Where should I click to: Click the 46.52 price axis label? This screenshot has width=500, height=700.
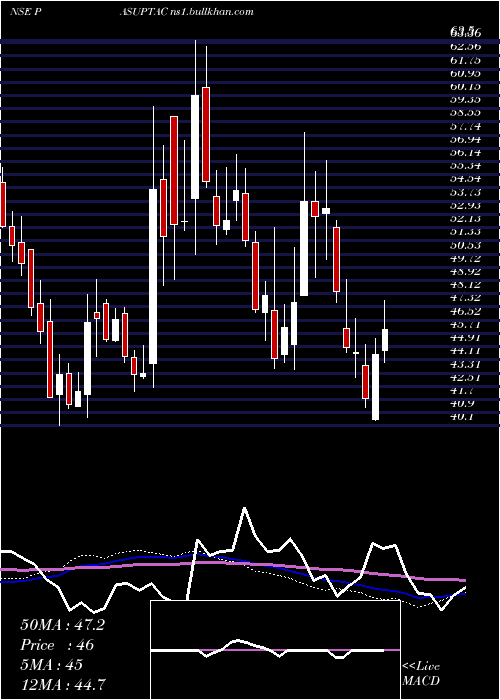click(x=465, y=311)
